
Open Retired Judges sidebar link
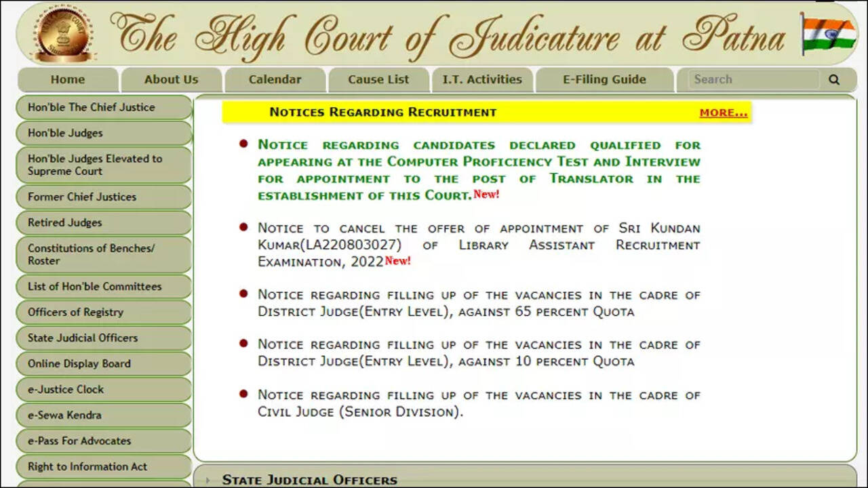tap(104, 222)
